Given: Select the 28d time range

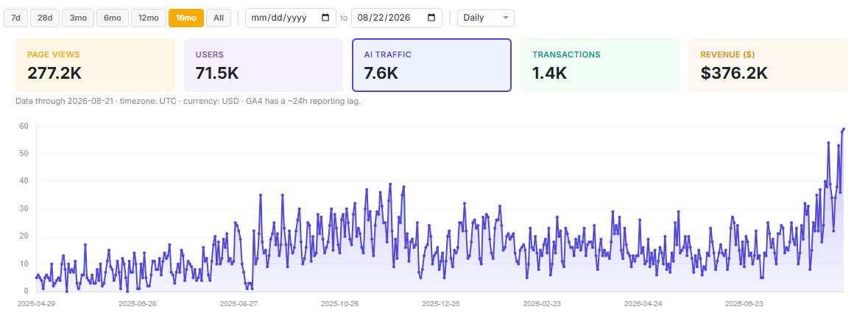Looking at the screenshot, I should 45,18.
